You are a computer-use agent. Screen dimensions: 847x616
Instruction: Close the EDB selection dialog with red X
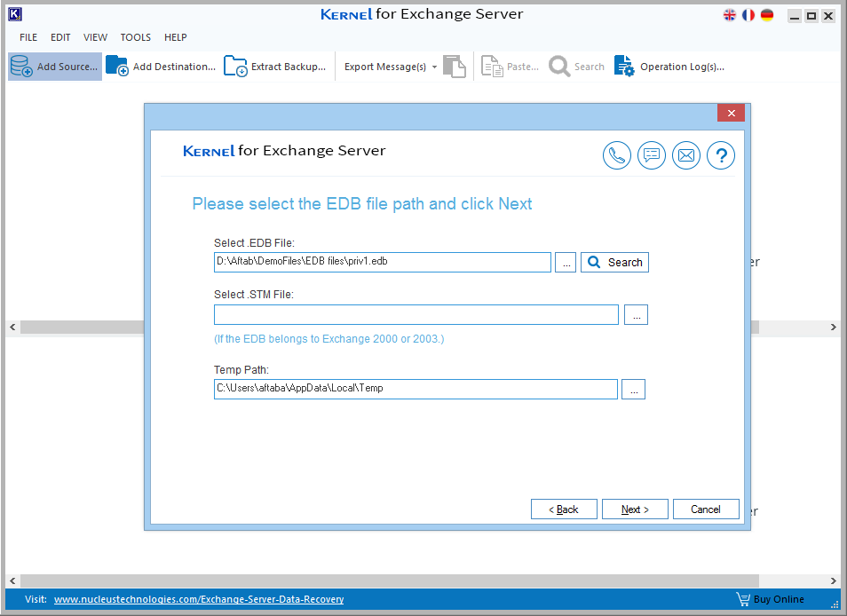(731, 113)
